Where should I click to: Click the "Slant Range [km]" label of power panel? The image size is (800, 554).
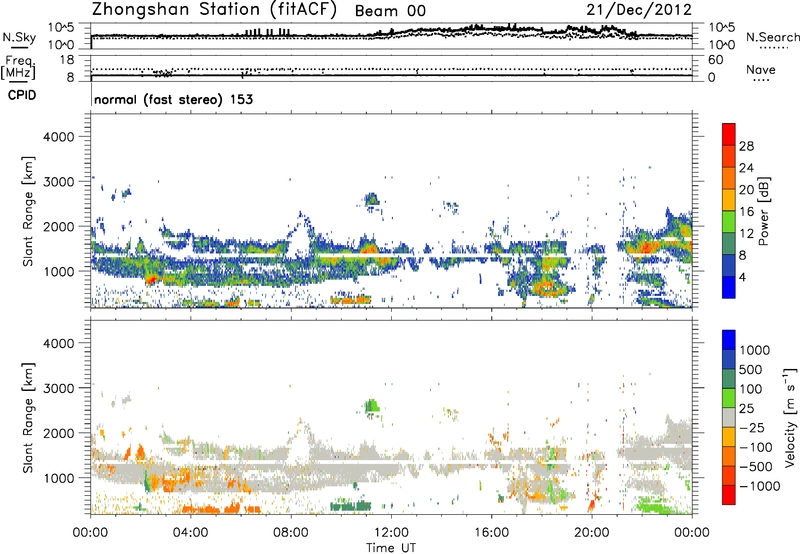pyautogui.click(x=28, y=211)
